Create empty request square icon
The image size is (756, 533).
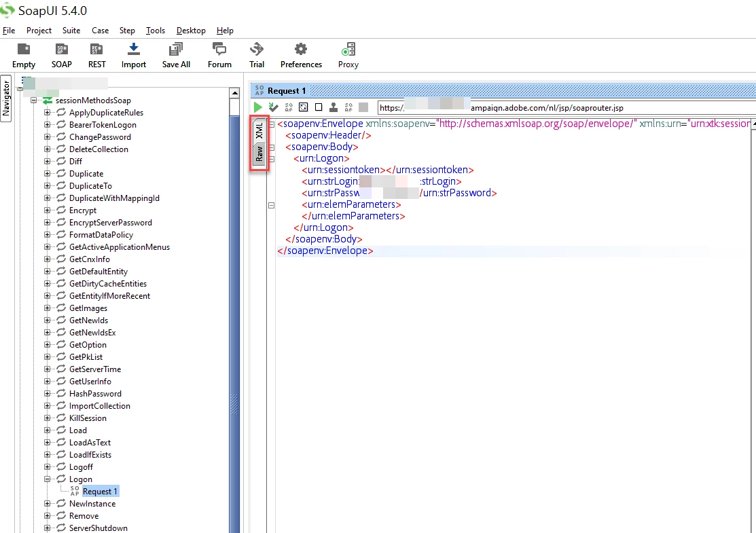pyautogui.click(x=318, y=107)
